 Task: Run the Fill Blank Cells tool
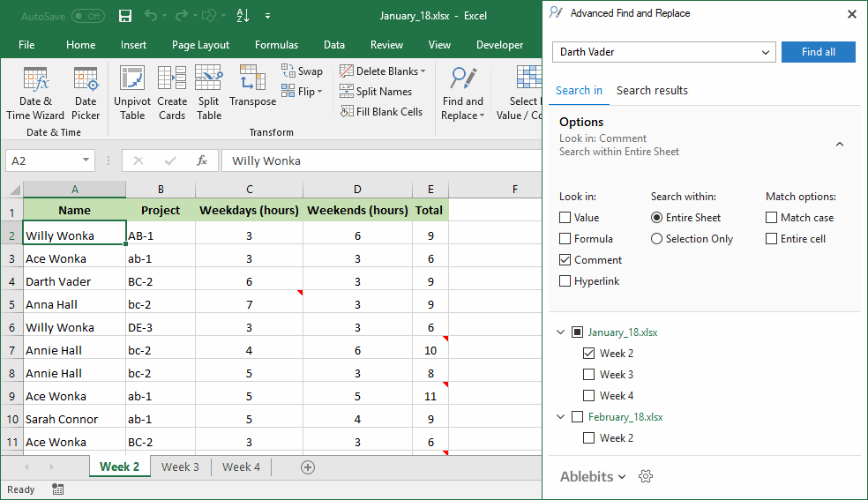point(381,112)
